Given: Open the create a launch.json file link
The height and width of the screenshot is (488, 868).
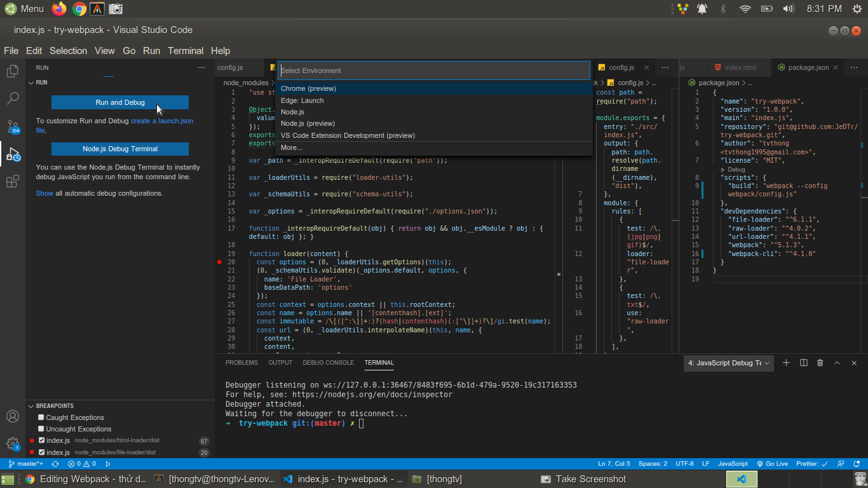Looking at the screenshot, I should tap(162, 121).
